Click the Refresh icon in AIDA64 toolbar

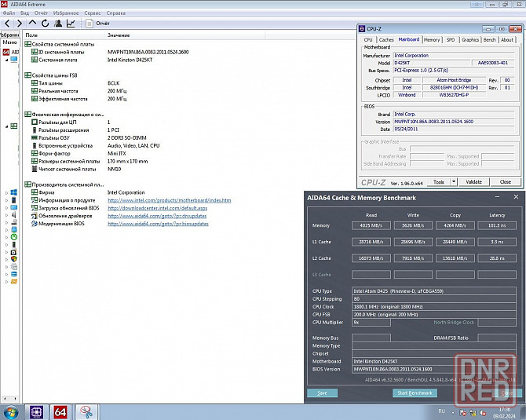coord(45,24)
